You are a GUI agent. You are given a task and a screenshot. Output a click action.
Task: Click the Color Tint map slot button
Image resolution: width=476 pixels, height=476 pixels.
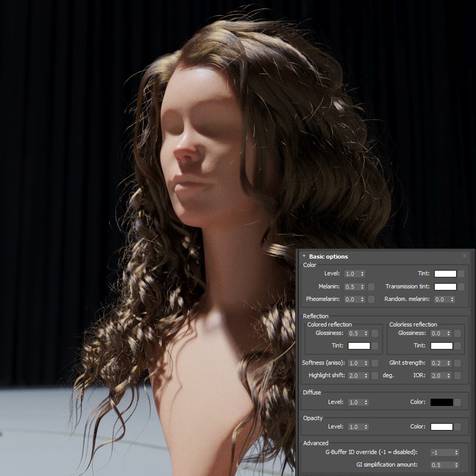coord(461,273)
